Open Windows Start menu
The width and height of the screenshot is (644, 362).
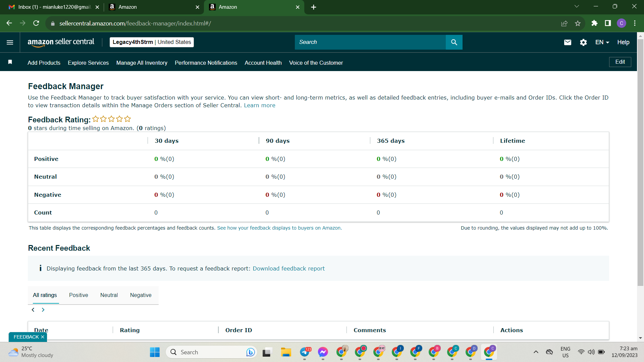pos(155,352)
